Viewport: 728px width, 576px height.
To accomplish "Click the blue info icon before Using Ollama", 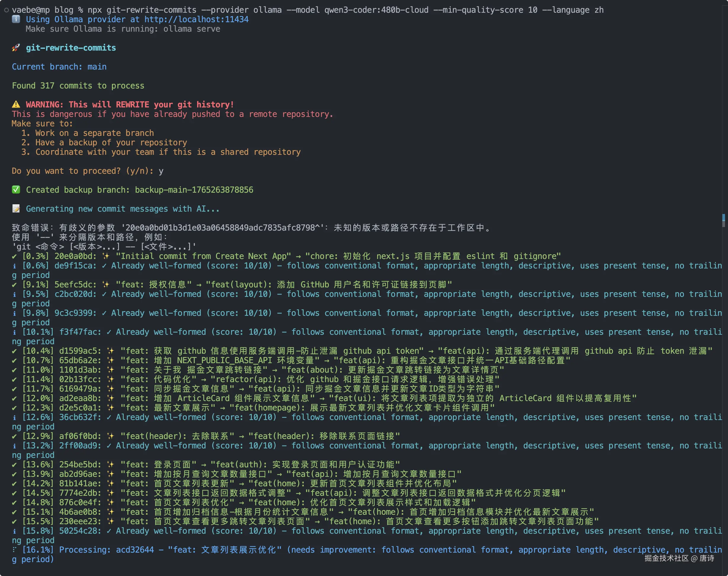I will [16, 20].
